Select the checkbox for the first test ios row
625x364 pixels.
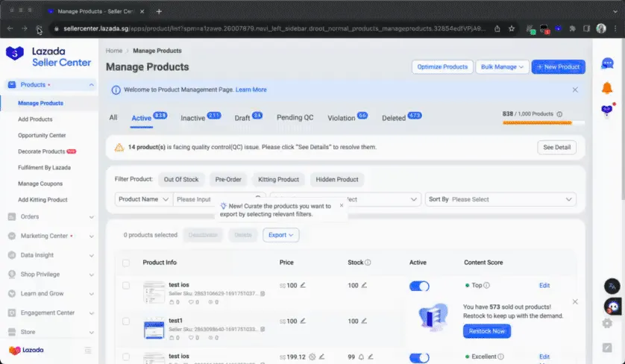[x=126, y=286]
